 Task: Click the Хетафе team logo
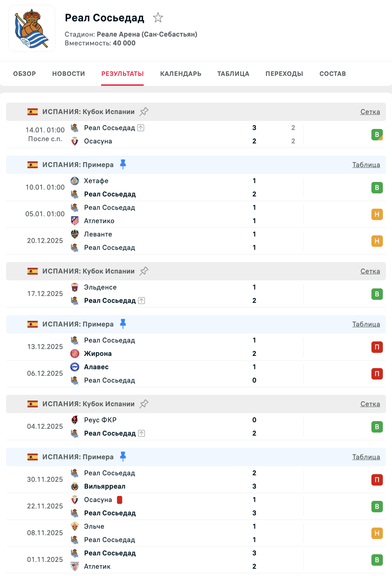point(75,181)
